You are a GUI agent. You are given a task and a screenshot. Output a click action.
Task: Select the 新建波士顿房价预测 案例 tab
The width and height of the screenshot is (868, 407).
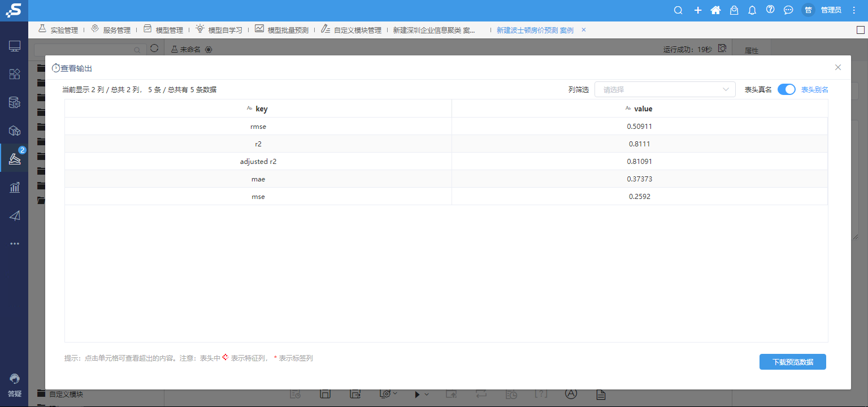(535, 31)
